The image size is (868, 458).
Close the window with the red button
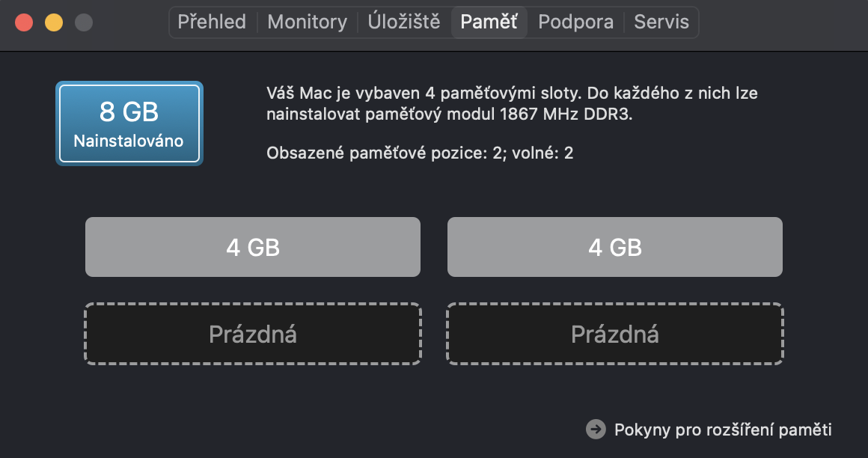click(x=24, y=22)
